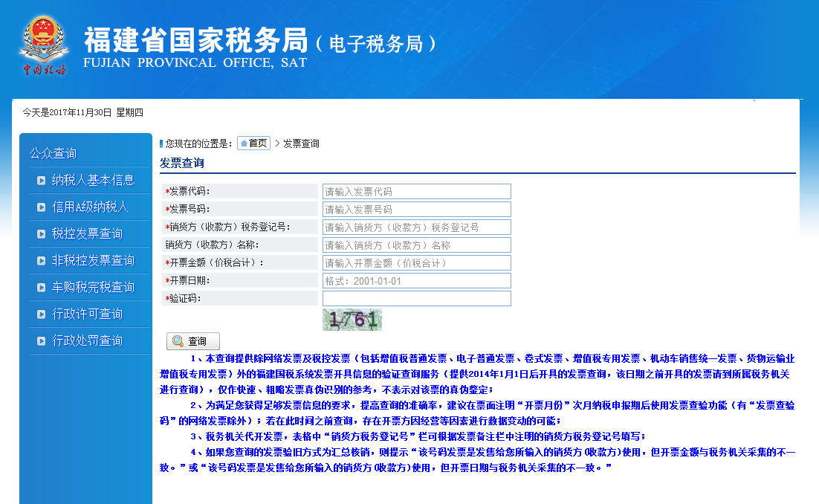This screenshot has height=504, width=819.
Task: Focus the 验证码 input field
Action: [x=417, y=298]
